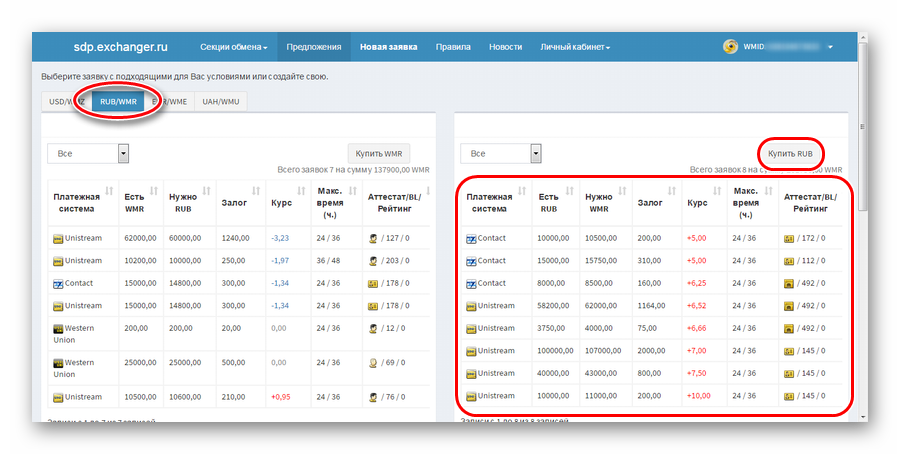Image resolution: width=900 pixels, height=454 pixels.
Task: Click the Contact icon in the 8500,00 WMR row
Action: pyautogui.click(x=471, y=284)
